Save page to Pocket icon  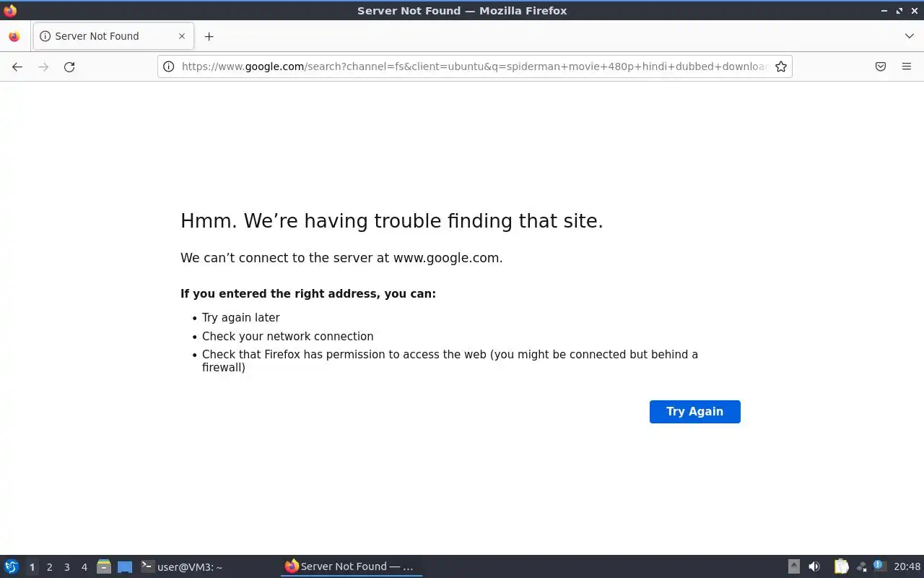881,66
